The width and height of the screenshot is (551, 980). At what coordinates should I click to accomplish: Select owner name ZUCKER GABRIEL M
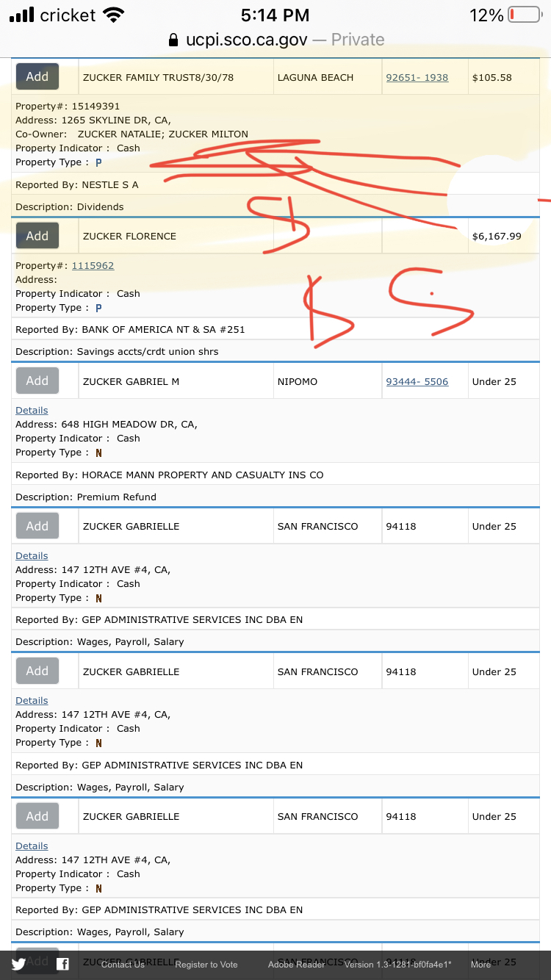tap(131, 381)
